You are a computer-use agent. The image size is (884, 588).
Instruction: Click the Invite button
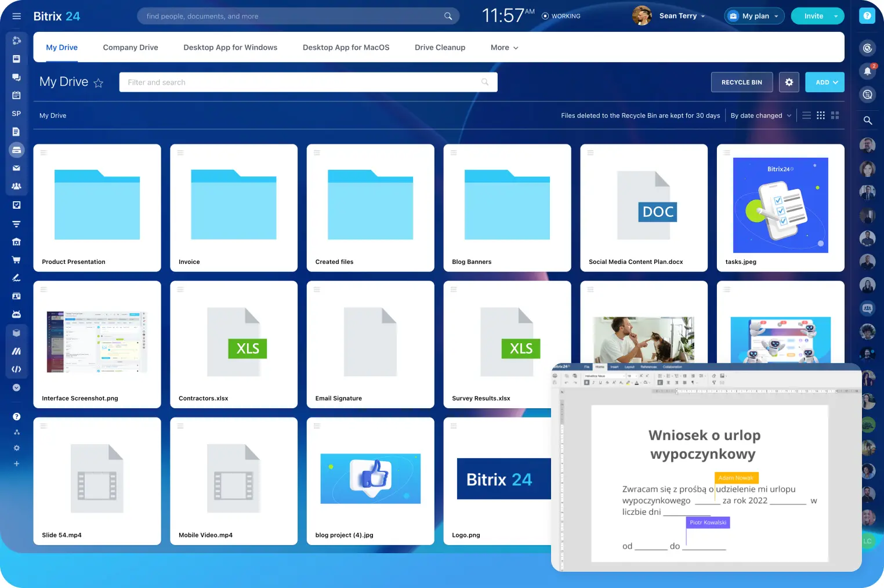(x=813, y=16)
